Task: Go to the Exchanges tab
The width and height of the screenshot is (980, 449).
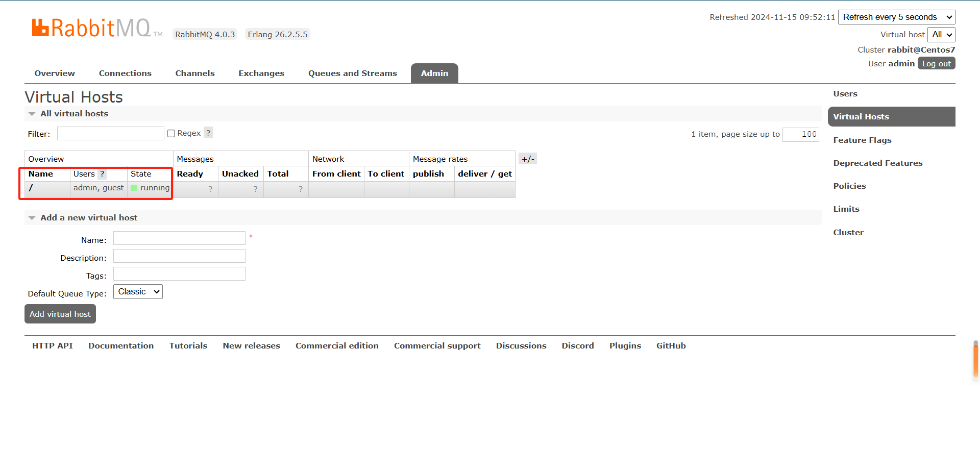Action: tap(261, 73)
